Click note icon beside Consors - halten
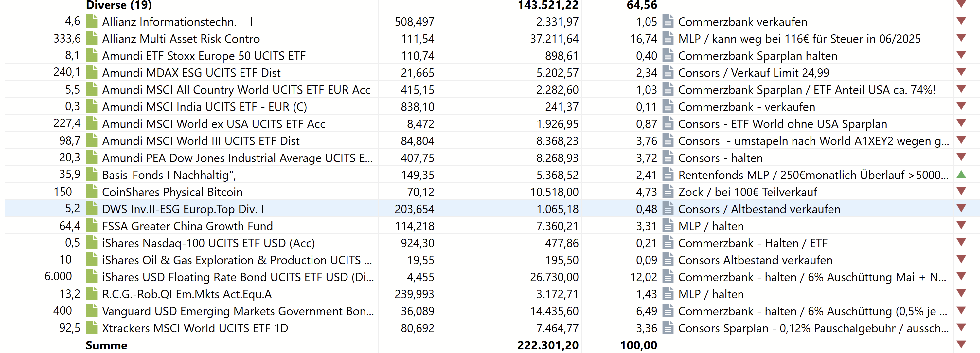This screenshot has width=980, height=353. click(668, 158)
